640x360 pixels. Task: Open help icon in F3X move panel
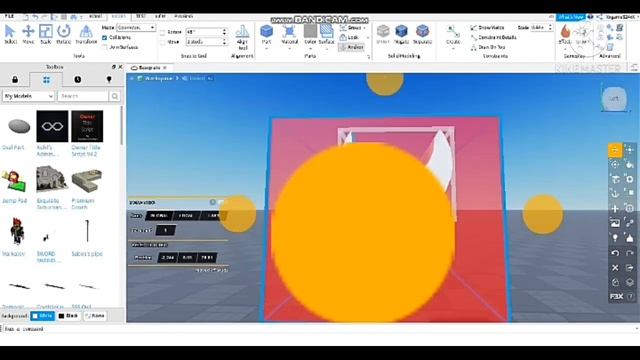(213, 202)
